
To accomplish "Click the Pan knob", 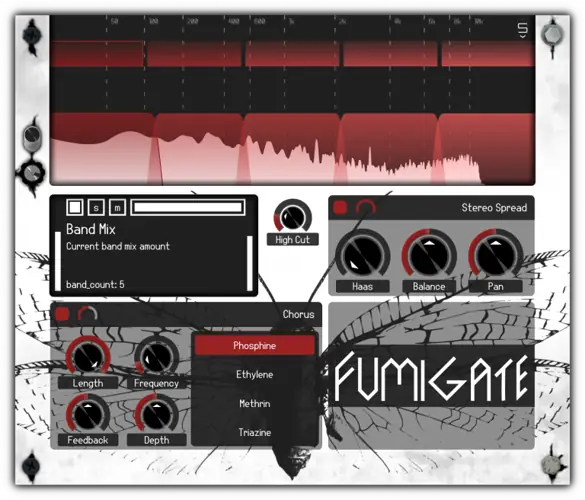I will [x=495, y=256].
